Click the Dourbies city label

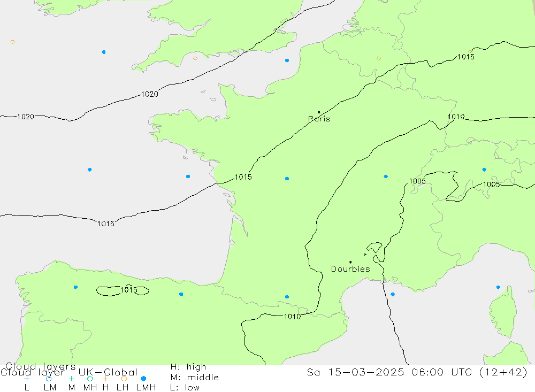(350, 269)
